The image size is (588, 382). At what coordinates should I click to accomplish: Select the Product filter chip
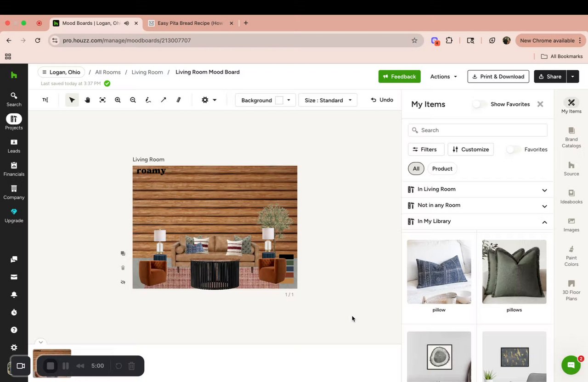click(442, 169)
